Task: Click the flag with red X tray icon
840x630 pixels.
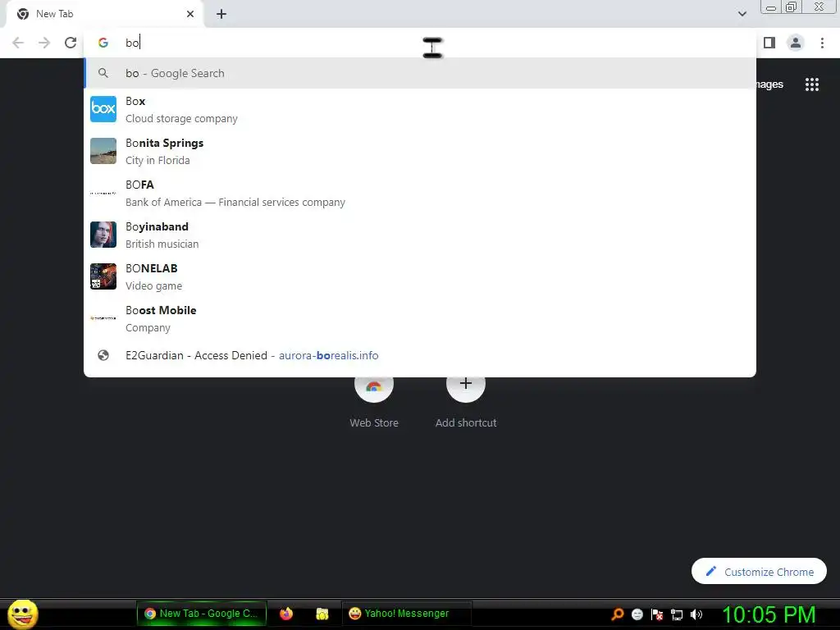Action: 657,614
